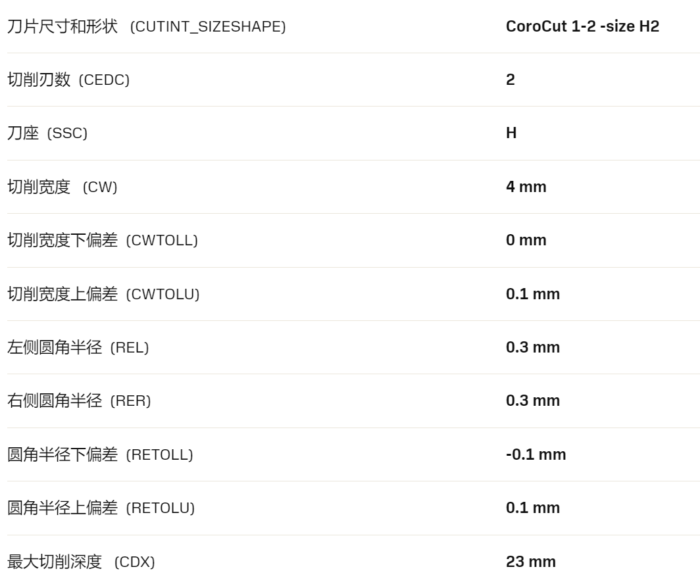
Task: Select the 右侧圆角半径 (RER) label
Action: pos(79,401)
